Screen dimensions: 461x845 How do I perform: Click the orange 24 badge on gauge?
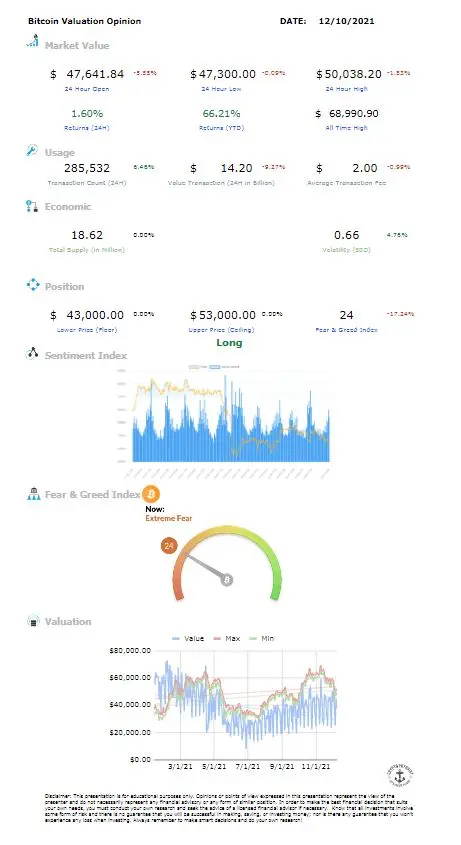pos(169,546)
